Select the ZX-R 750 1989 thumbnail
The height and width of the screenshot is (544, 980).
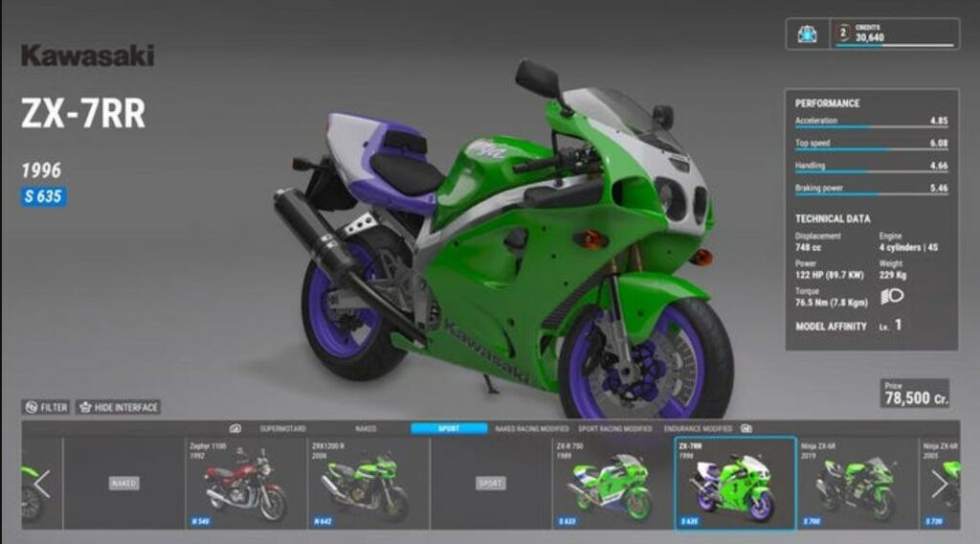613,483
